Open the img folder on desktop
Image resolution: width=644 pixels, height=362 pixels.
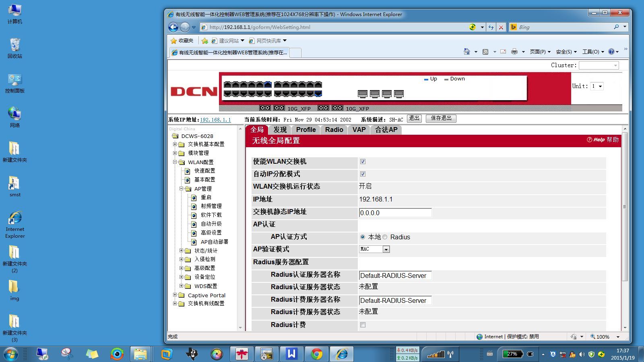click(15, 290)
